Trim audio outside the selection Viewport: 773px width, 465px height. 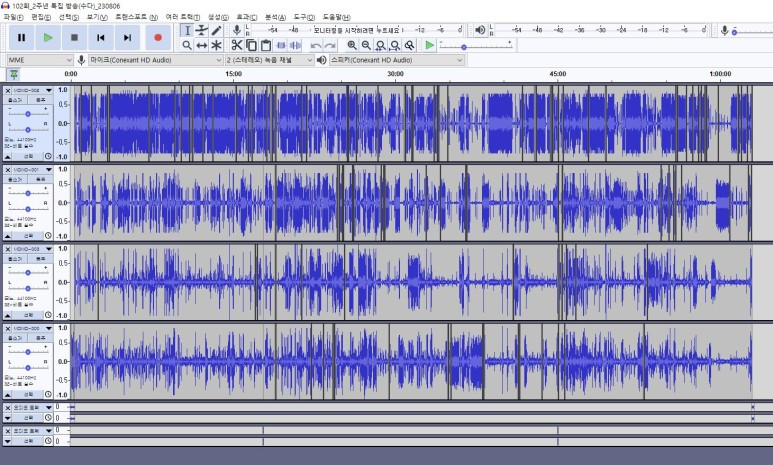[281, 45]
